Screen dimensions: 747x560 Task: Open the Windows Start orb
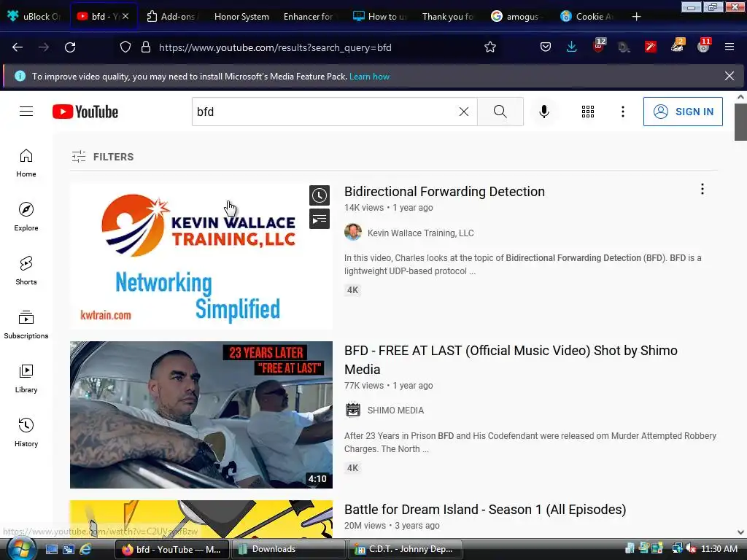pyautogui.click(x=21, y=549)
